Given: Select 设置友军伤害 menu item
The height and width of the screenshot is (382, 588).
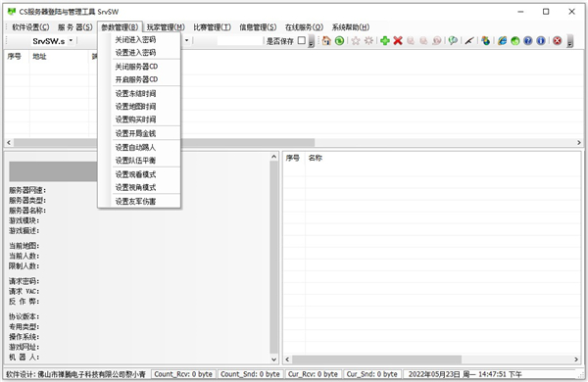Looking at the screenshot, I should [135, 202].
